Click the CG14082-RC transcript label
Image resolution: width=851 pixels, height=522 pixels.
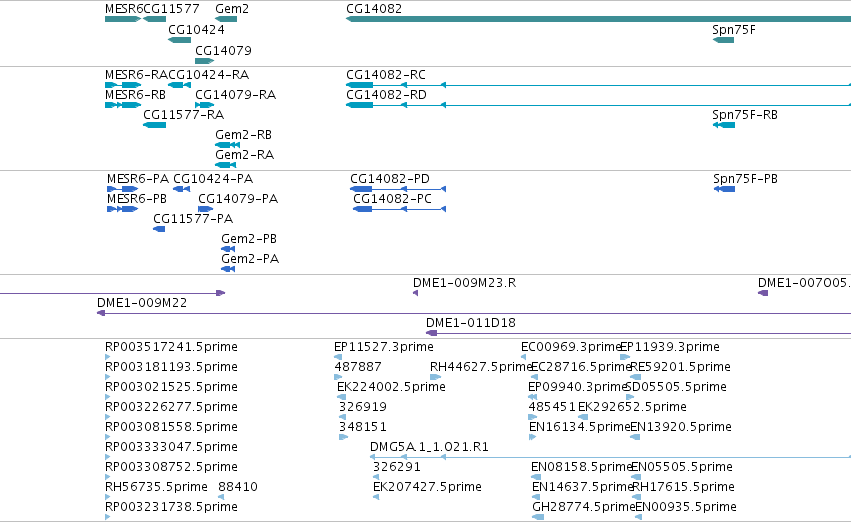tap(386, 75)
